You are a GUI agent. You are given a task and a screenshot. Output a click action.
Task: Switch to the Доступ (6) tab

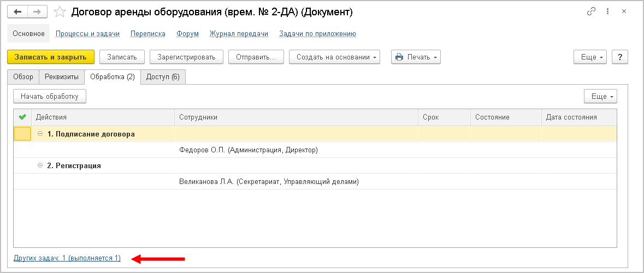click(x=163, y=77)
